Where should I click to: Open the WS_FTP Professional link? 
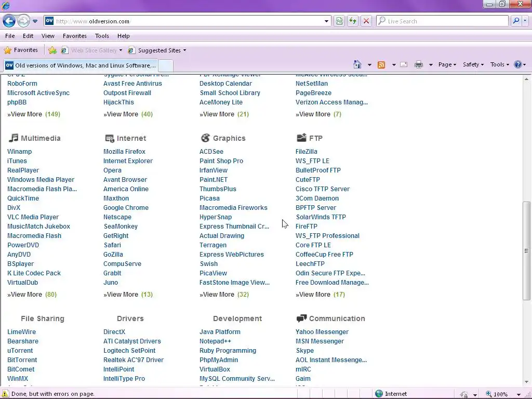coord(327,236)
